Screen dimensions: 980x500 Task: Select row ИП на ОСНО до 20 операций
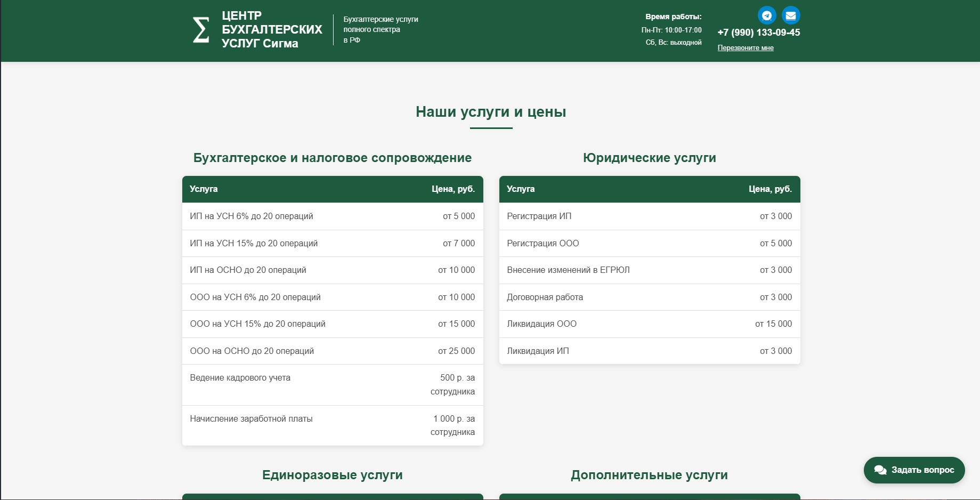pos(333,270)
